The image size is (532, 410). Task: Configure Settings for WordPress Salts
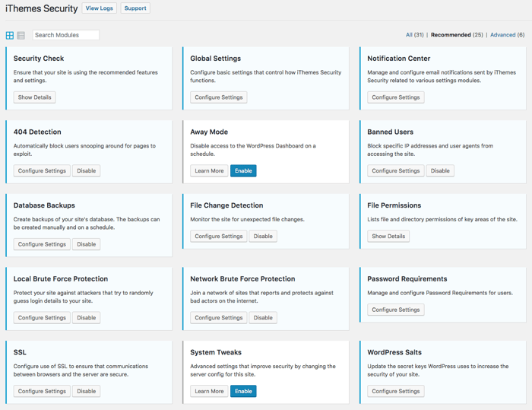coord(395,391)
